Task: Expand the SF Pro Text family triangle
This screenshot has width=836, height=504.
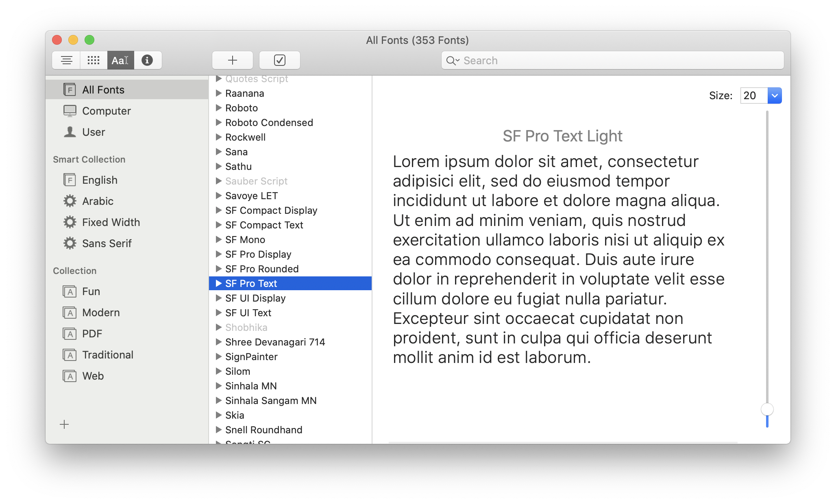Action: (x=218, y=283)
